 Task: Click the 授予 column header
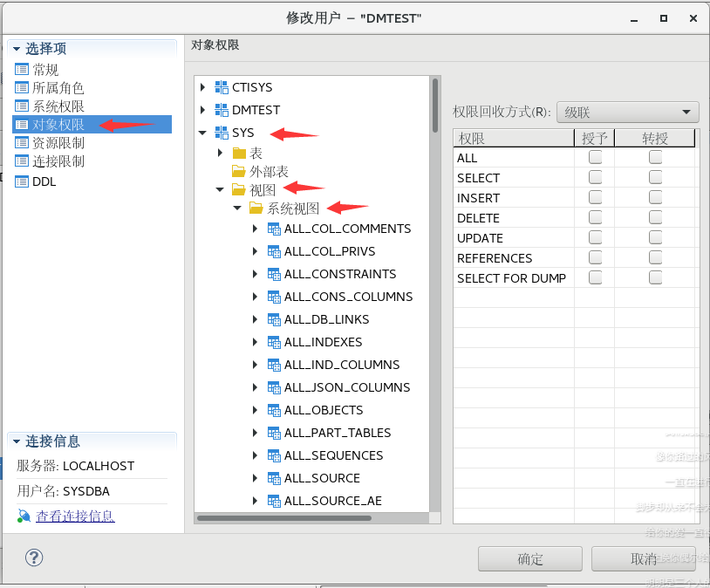[x=594, y=138]
